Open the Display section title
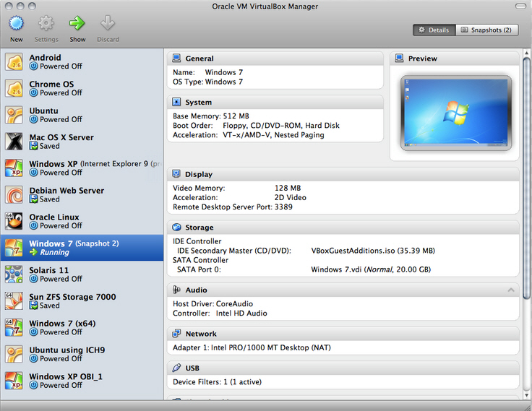Image resolution: width=532 pixels, height=411 pixels. click(198, 174)
